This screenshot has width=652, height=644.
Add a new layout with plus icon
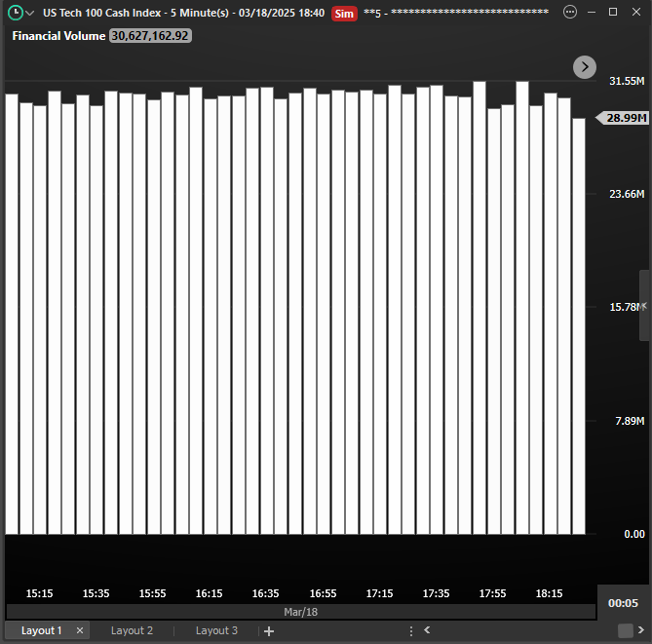click(x=269, y=630)
